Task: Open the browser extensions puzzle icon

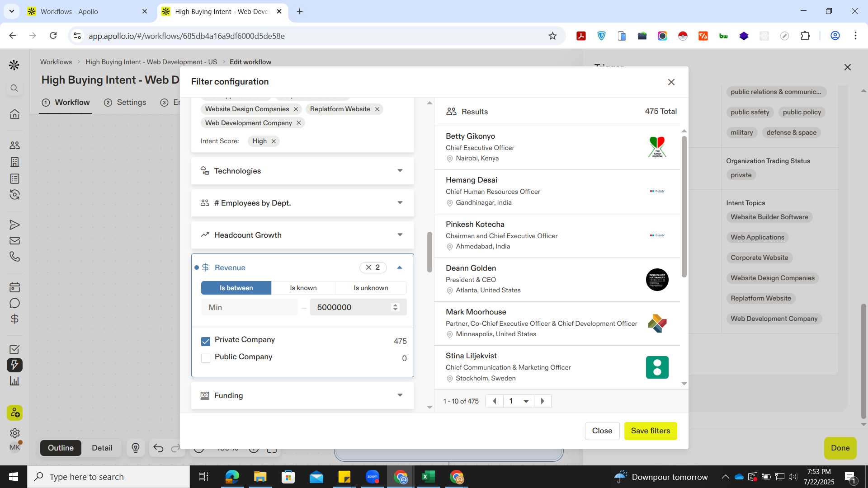Action: tap(805, 36)
